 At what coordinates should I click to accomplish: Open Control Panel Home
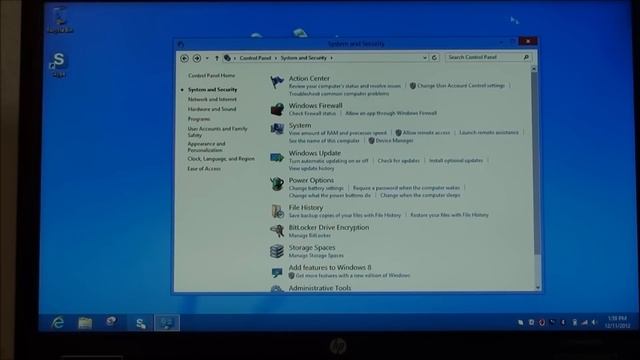tap(211, 76)
